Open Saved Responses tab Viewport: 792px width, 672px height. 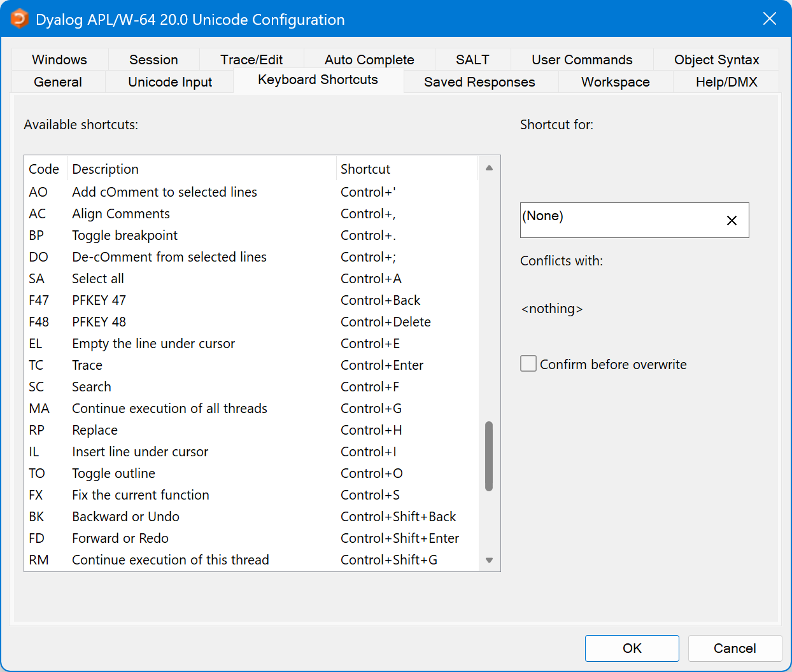coord(479,82)
